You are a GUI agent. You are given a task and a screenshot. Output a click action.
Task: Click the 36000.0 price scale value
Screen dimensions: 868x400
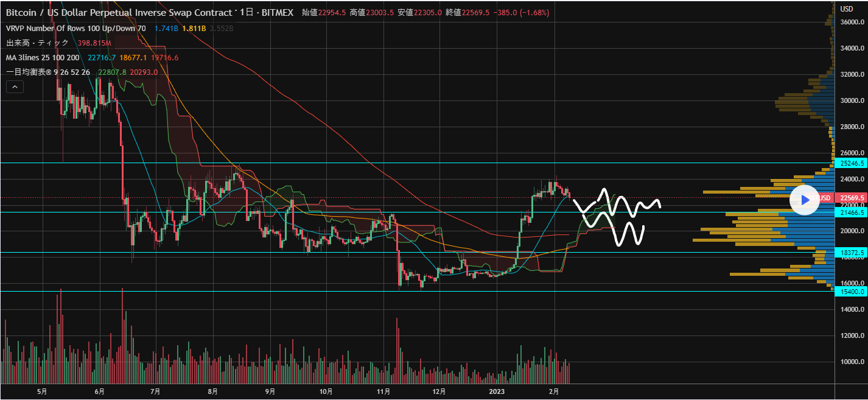pos(852,22)
